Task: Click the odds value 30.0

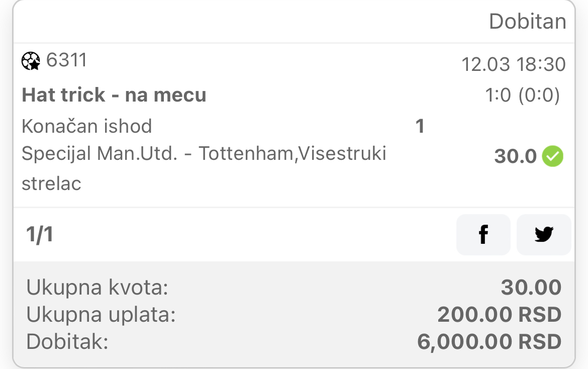Action: (x=515, y=156)
